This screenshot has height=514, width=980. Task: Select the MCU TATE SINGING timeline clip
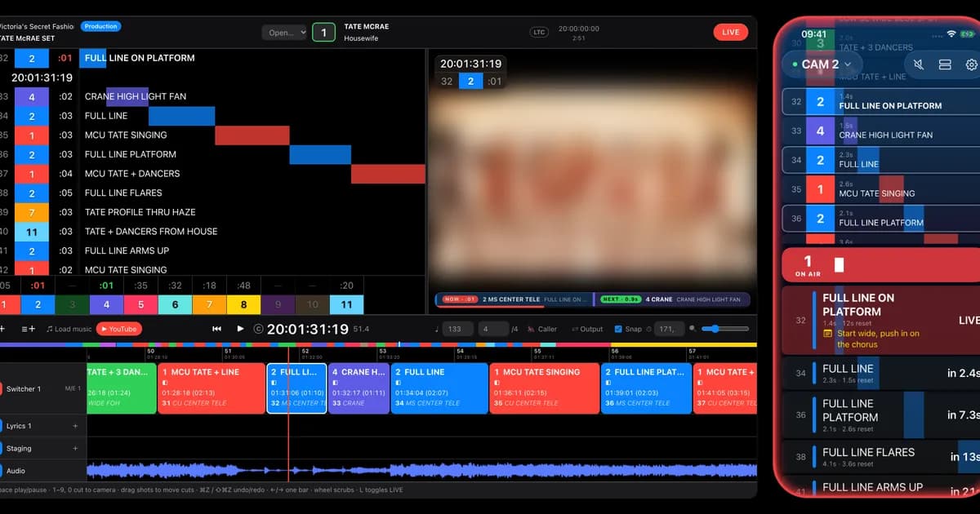(543, 388)
